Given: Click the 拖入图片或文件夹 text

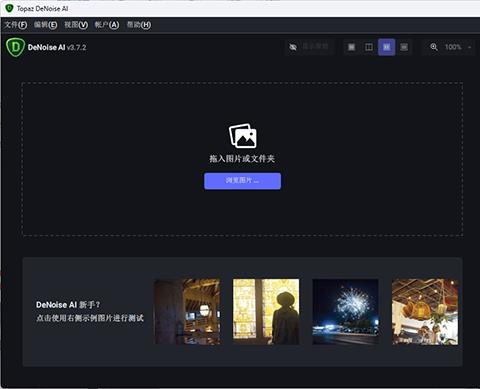Looking at the screenshot, I should point(242,159).
